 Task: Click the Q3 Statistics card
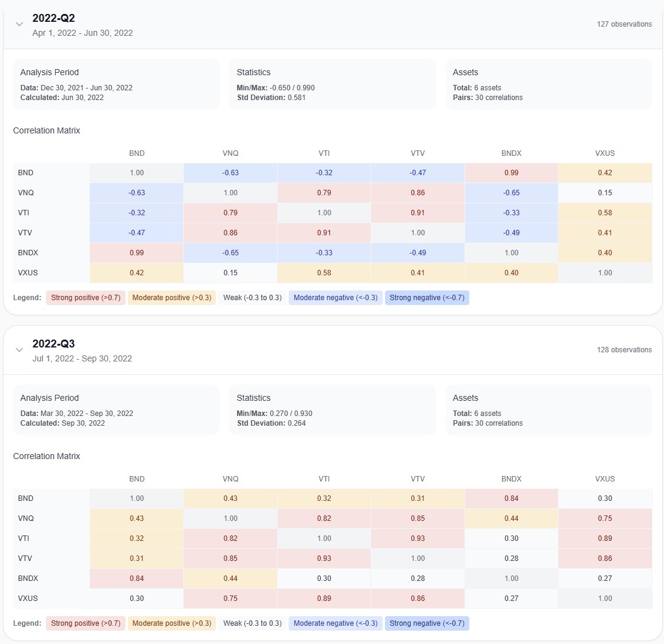coord(332,410)
